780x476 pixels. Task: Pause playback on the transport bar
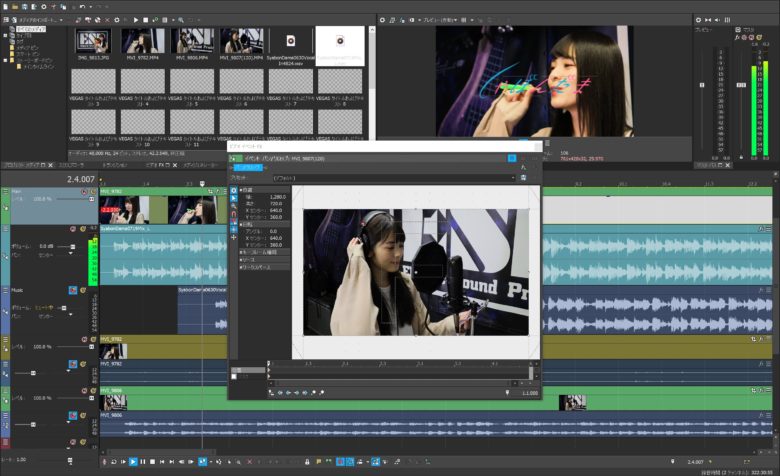click(143, 462)
